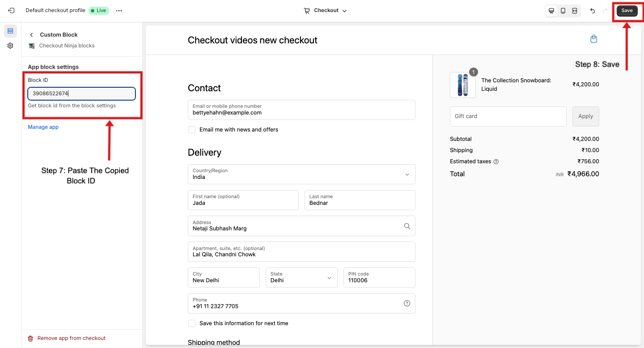Switch to mobile preview icon
The image size is (644, 348).
(563, 11)
